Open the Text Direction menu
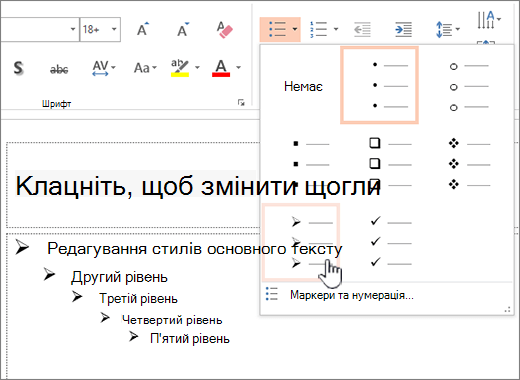This screenshot has height=380, width=520. pos(489,20)
